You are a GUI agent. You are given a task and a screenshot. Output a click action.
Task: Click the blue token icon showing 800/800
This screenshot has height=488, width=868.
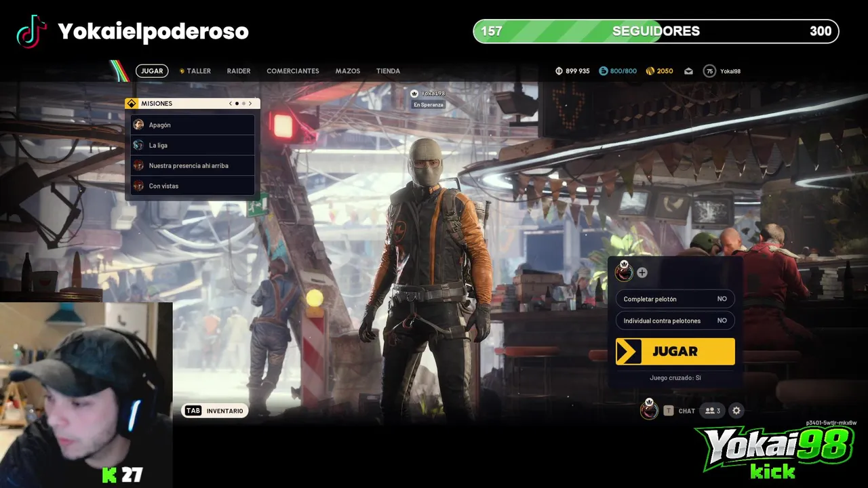(603, 70)
